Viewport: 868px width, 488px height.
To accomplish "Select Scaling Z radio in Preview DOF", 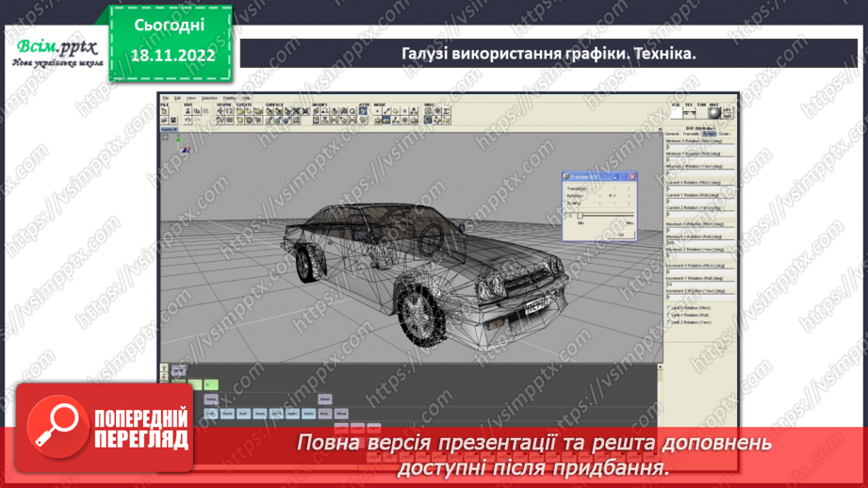I will (x=625, y=203).
